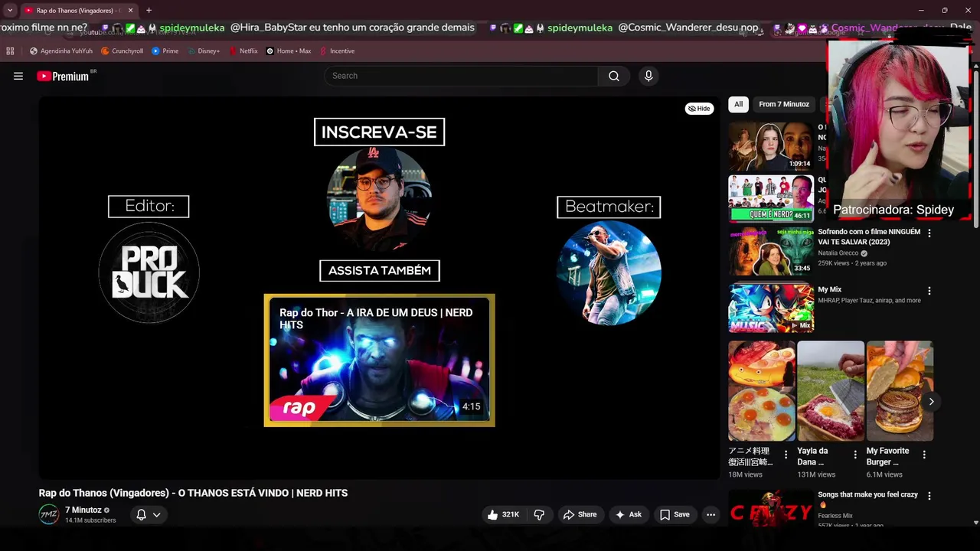Open Songs that make you feel crazy

click(x=867, y=494)
